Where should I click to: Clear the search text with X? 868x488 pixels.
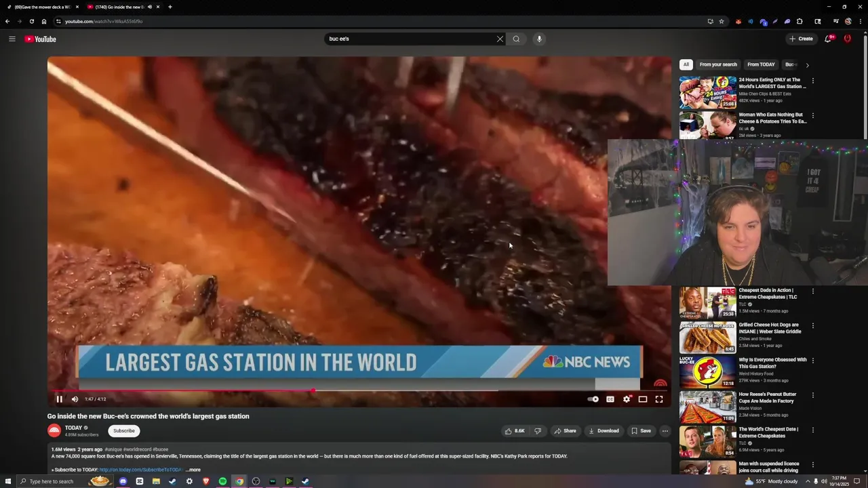pos(500,39)
